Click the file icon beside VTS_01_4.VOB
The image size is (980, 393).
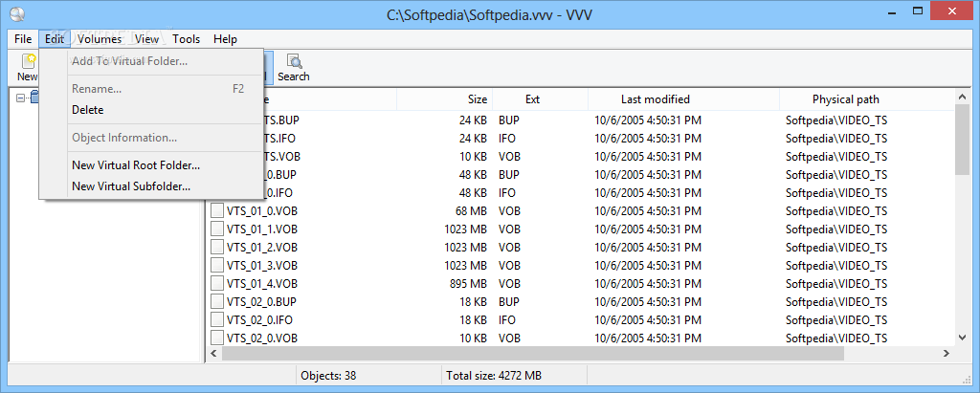217,284
